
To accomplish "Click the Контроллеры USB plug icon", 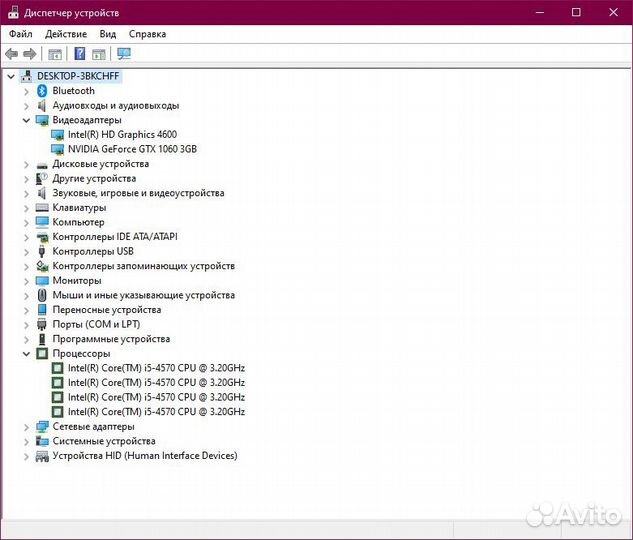I will pos(42,251).
